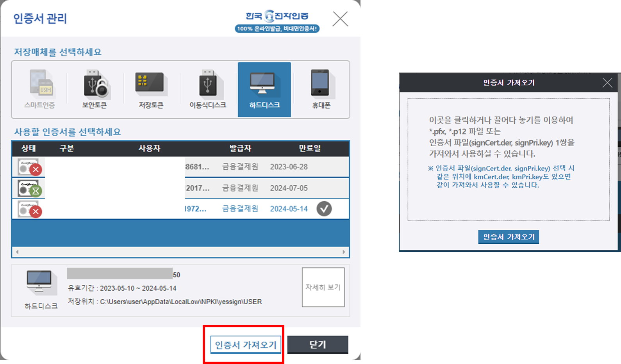Viewport: 621px width, 364px height.
Task: Click the 자세히 보기 details button
Action: click(323, 287)
